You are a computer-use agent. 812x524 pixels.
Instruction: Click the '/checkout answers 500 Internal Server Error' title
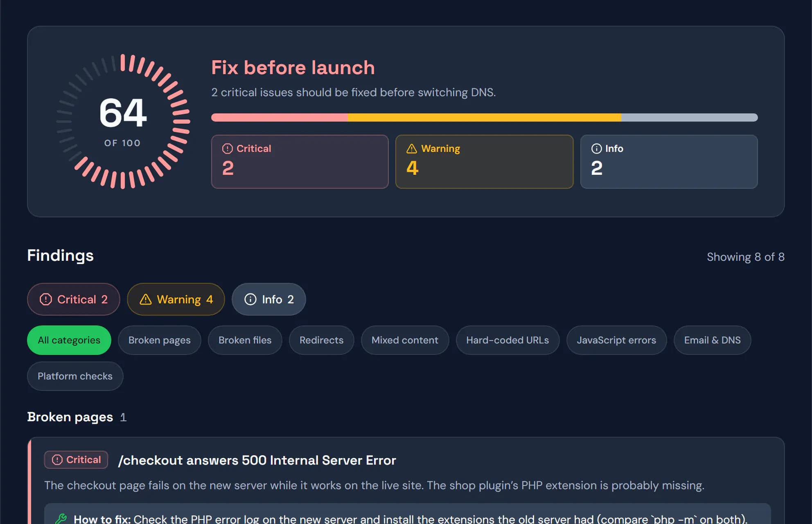coord(257,460)
